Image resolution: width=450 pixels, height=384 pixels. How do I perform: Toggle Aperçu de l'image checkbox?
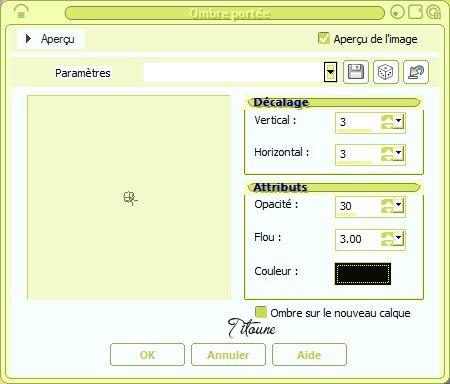[x=324, y=38]
